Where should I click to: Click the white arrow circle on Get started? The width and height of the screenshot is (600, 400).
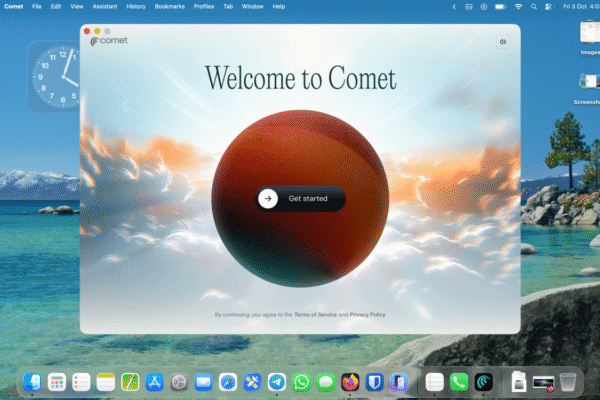268,199
